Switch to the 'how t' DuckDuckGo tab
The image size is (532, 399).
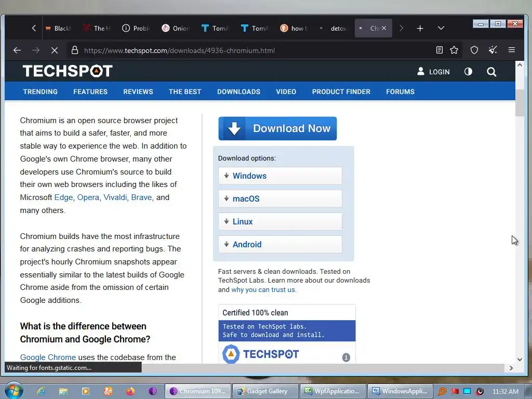[294, 28]
